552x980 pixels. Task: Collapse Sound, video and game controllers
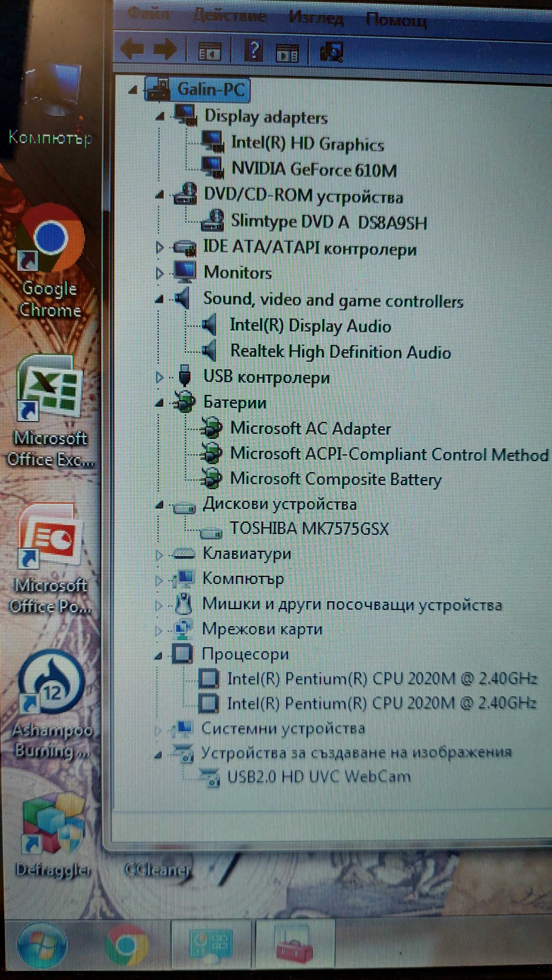click(x=159, y=300)
